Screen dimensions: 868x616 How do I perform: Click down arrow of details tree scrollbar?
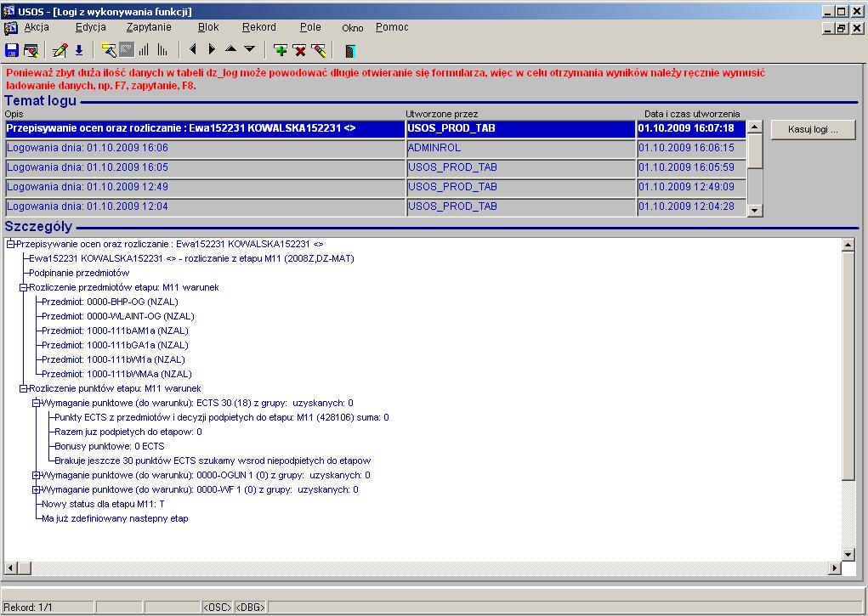(x=848, y=555)
